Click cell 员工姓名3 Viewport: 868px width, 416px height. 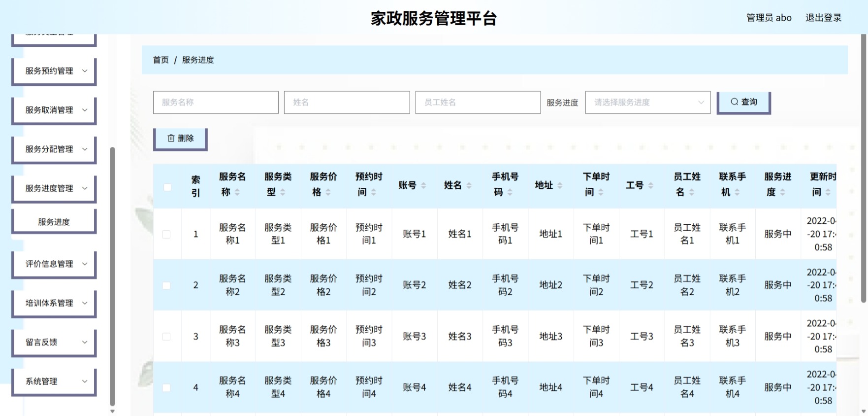(687, 336)
